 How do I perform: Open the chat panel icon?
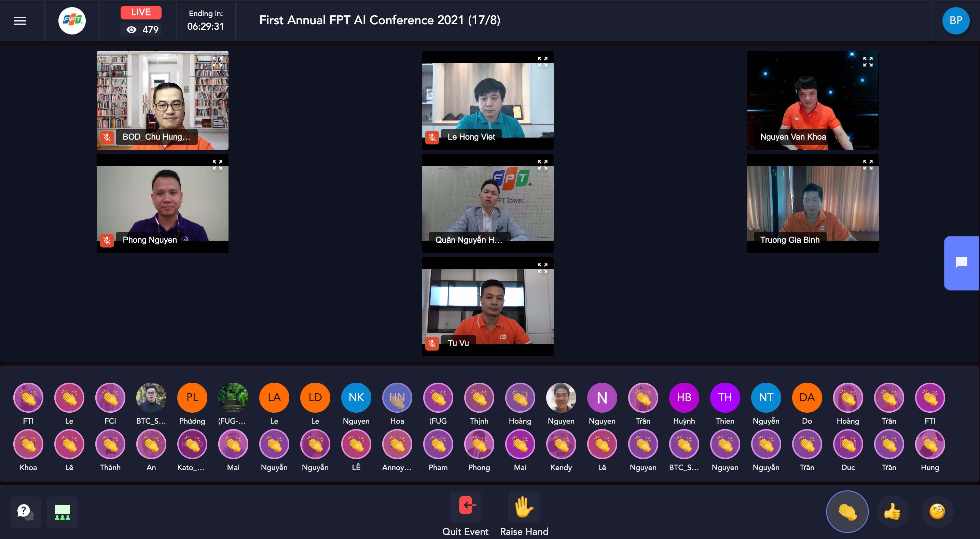[x=963, y=261]
